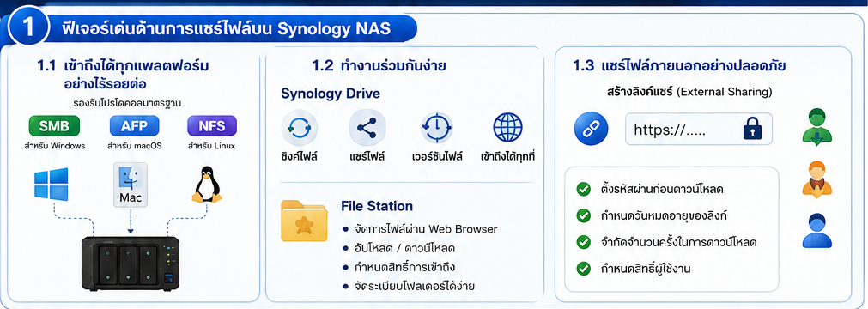Click the 1.1 เข้าถึงได้ทุกแพลตฟอร์ม heading
The image size is (868, 309).
point(123,75)
